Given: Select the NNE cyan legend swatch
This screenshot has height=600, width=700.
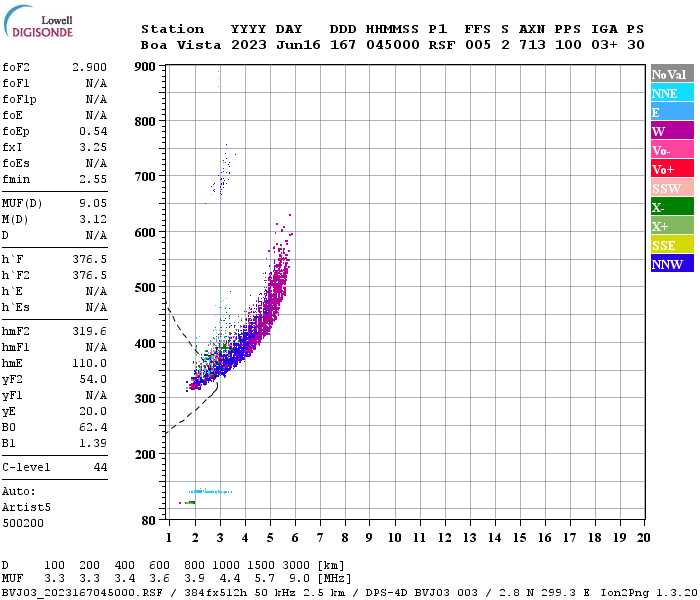Looking at the screenshot, I should click(672, 93).
